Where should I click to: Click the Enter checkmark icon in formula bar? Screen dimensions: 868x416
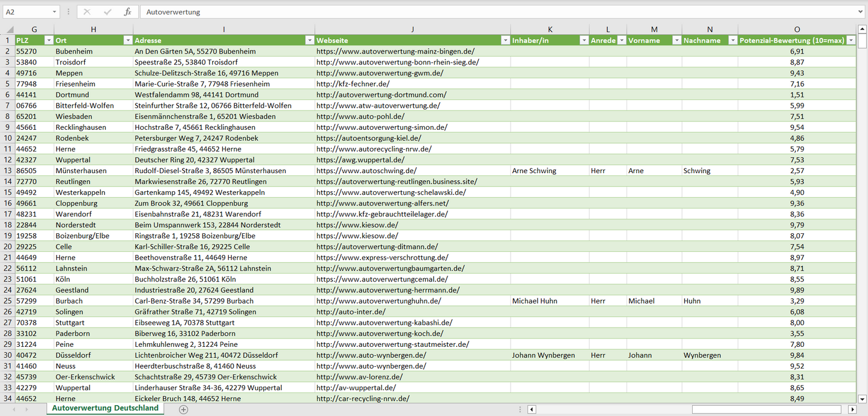(x=108, y=12)
